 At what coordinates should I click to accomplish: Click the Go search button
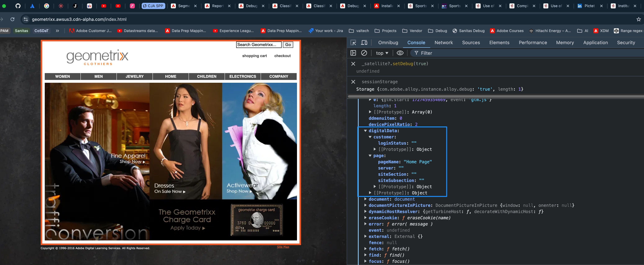(x=288, y=44)
